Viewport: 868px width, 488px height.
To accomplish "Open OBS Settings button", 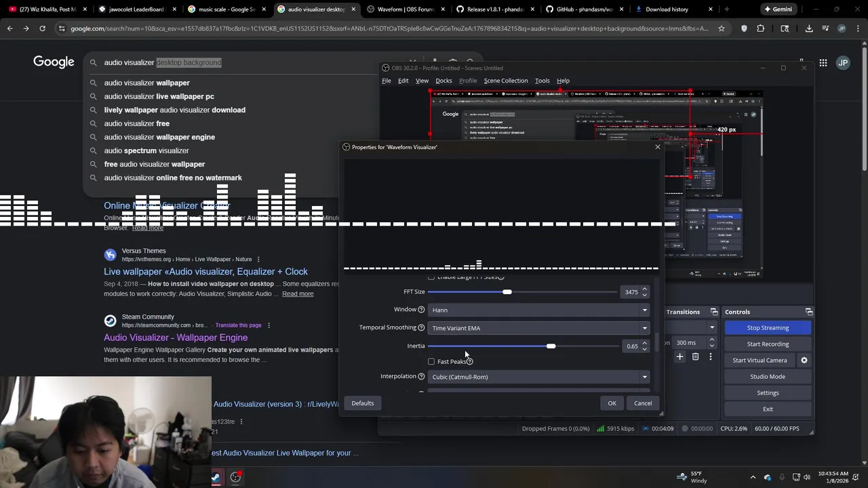I will click(768, 392).
